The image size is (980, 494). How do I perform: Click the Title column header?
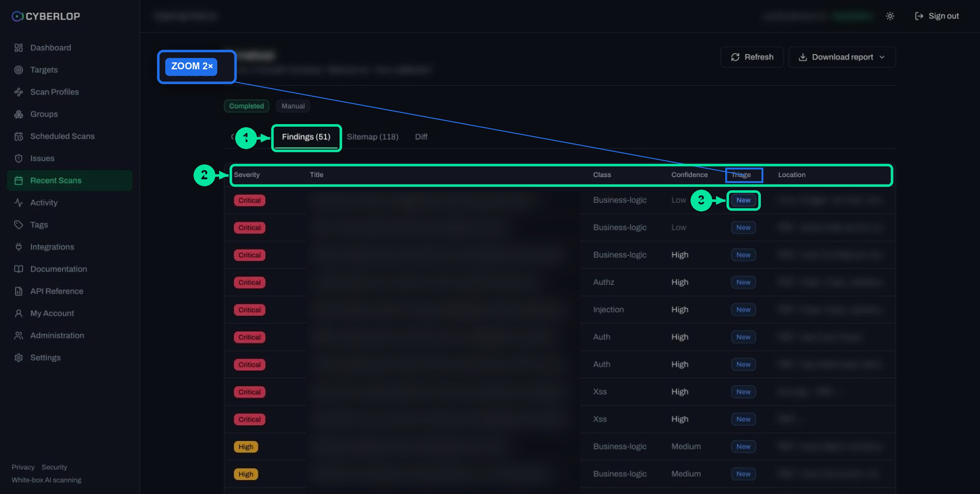[316, 175]
